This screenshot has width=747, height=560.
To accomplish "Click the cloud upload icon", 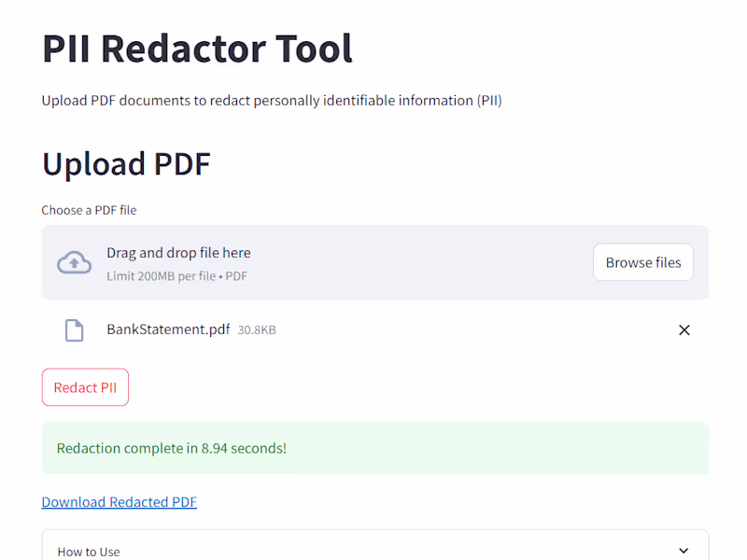I will click(x=75, y=262).
